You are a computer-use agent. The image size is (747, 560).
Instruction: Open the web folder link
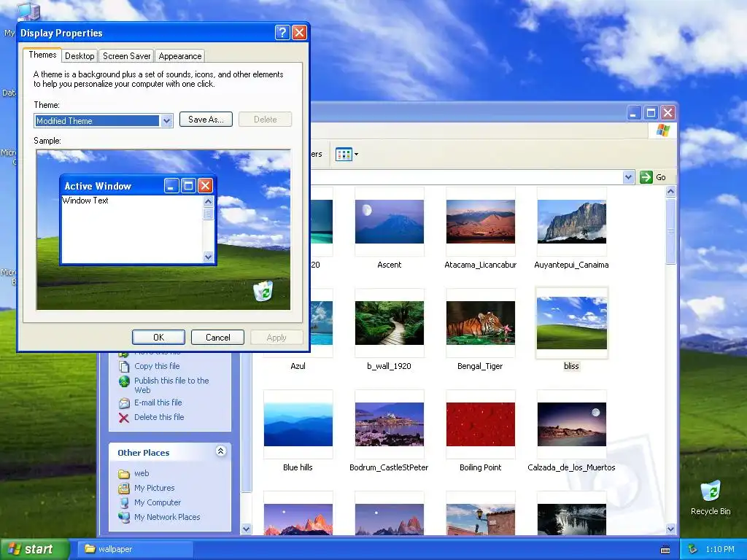pos(142,473)
